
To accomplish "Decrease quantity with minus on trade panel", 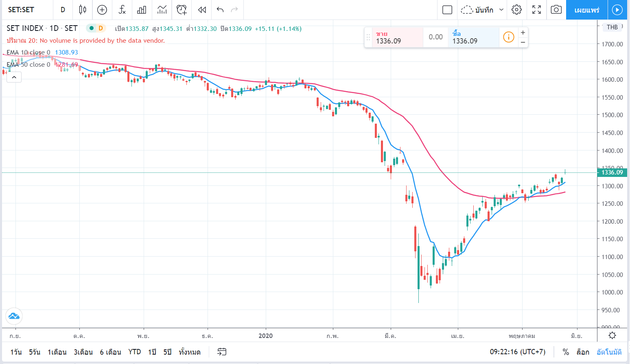I will point(523,42).
